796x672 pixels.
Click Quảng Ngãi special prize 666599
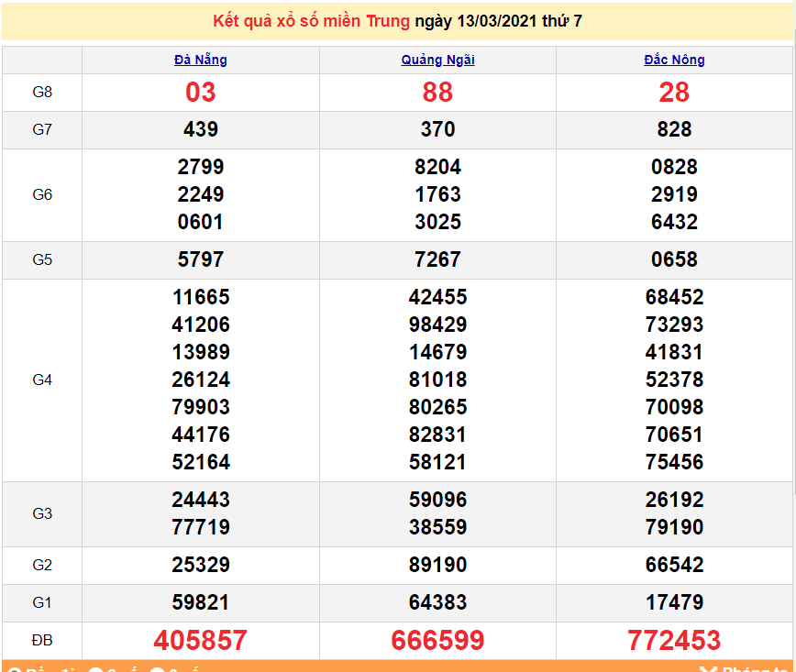coord(437,640)
